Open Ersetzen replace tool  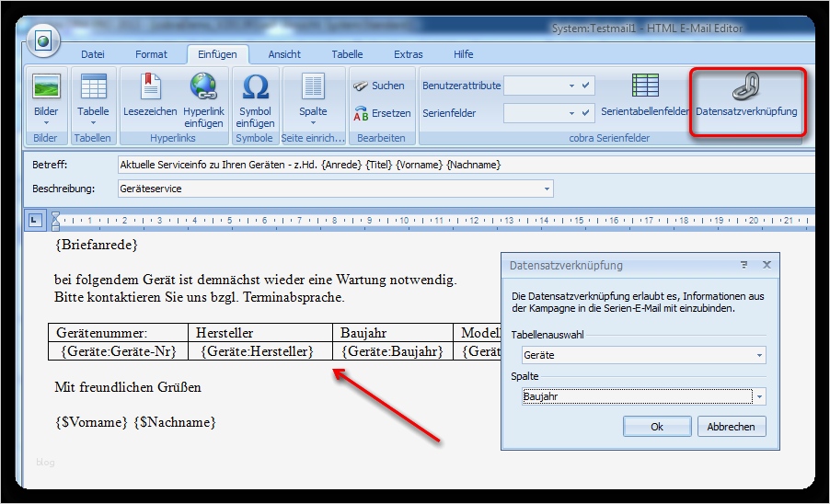click(382, 113)
